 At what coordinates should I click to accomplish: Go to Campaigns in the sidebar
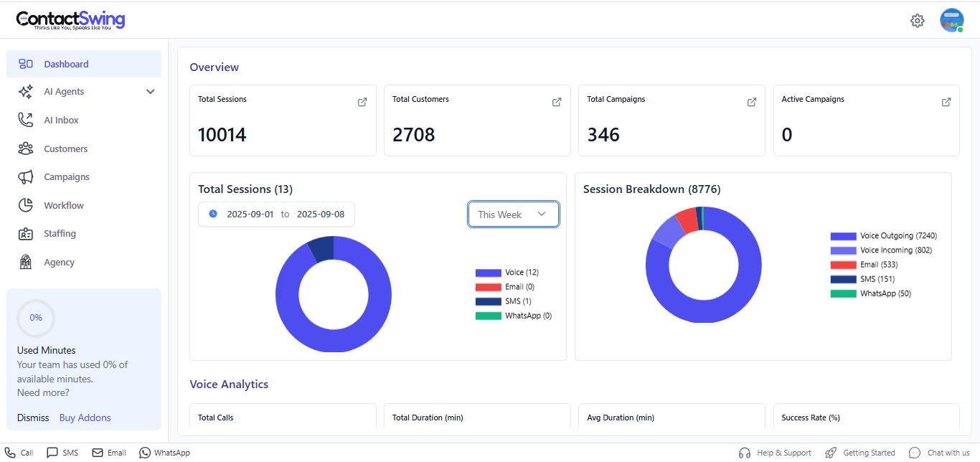pos(66,177)
